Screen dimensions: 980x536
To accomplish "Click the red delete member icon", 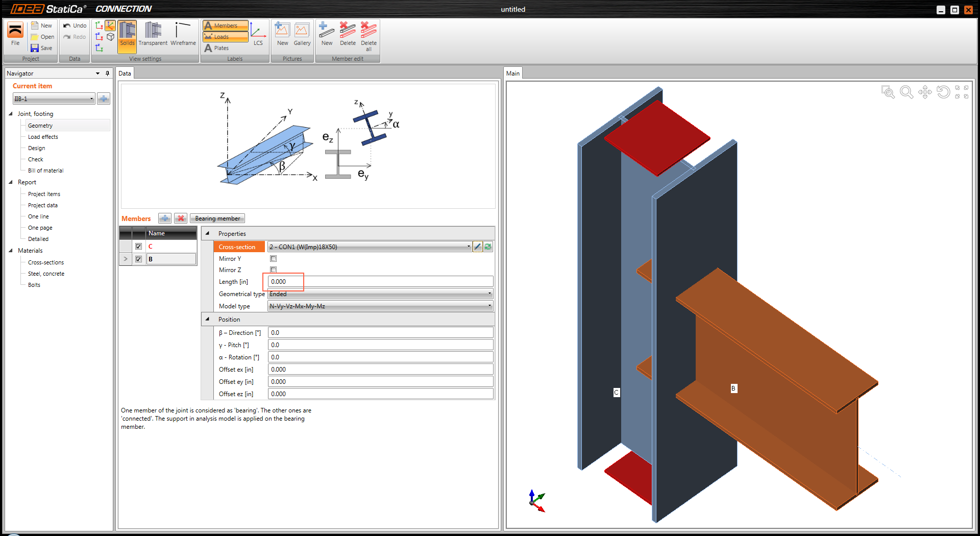I will coord(181,218).
